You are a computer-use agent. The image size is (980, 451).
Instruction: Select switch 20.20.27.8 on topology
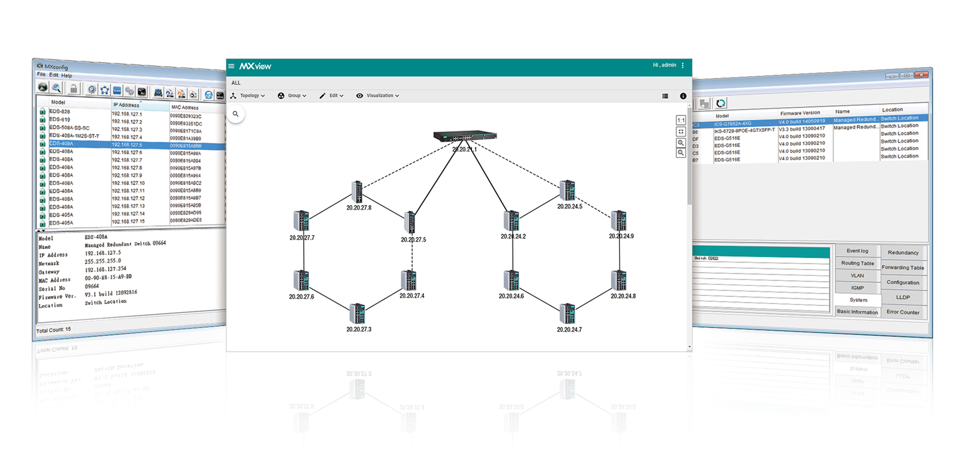pos(358,192)
